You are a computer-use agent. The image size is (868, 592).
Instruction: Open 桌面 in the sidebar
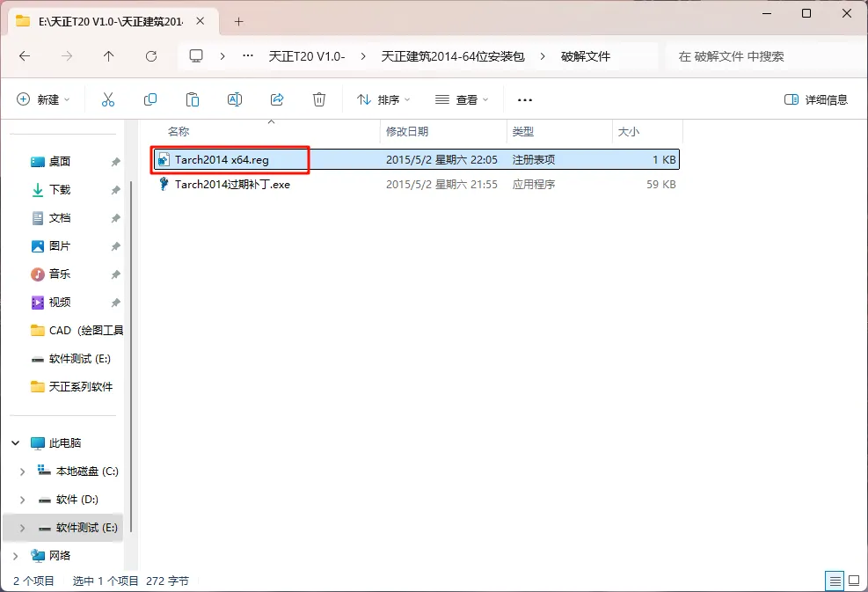[60, 161]
